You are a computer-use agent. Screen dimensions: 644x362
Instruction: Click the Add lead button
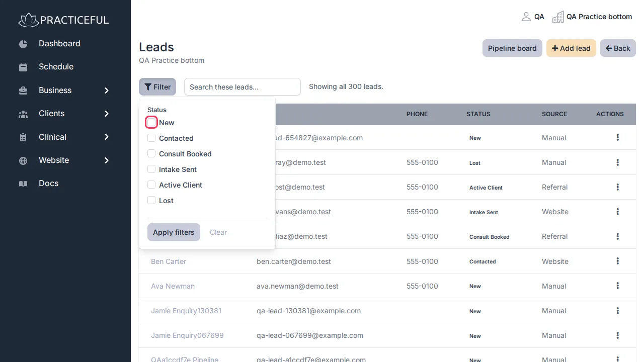[571, 48]
